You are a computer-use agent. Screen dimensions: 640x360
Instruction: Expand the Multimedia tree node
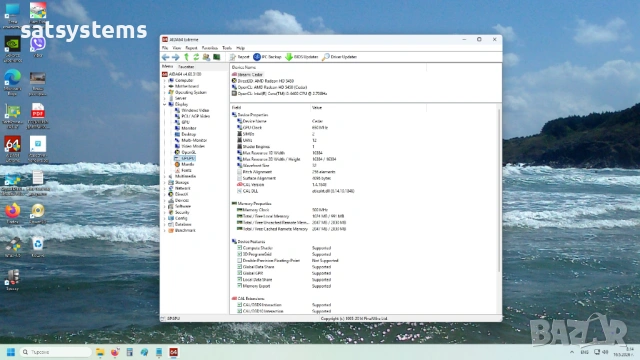tap(165, 176)
